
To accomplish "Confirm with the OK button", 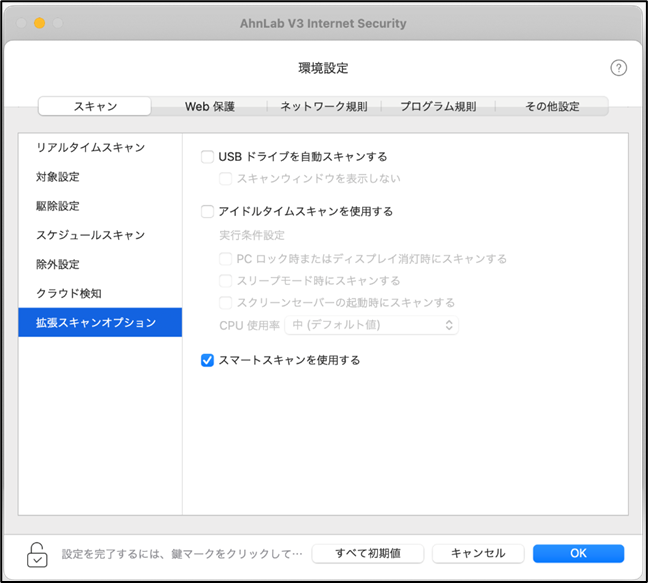I will click(x=578, y=553).
